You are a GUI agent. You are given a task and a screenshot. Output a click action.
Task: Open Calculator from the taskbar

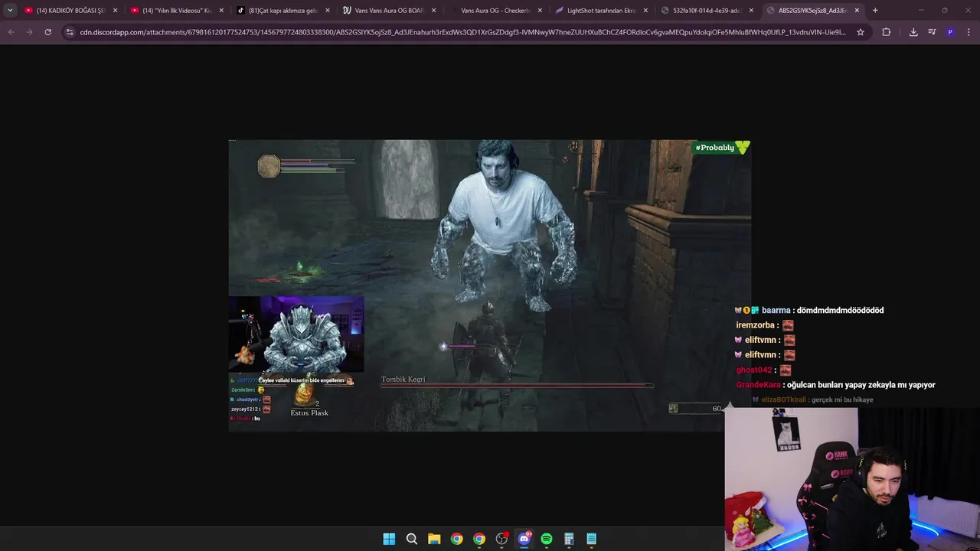(569, 539)
